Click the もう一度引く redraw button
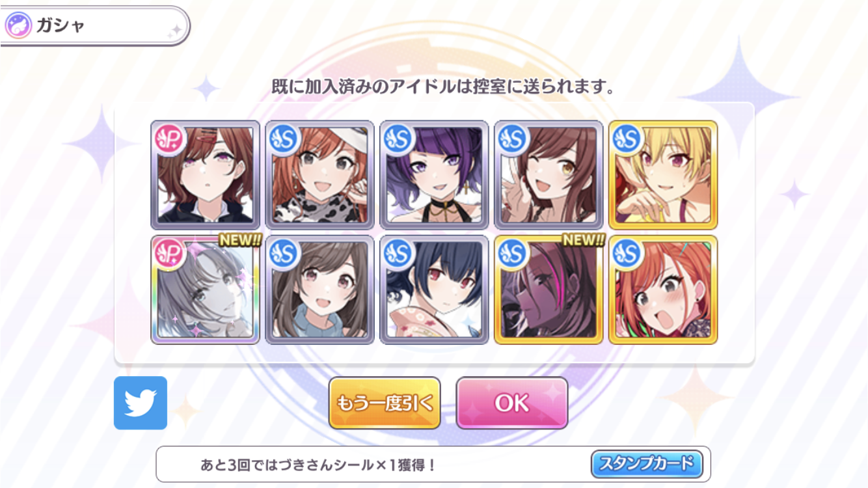868x488 pixels. [x=384, y=403]
